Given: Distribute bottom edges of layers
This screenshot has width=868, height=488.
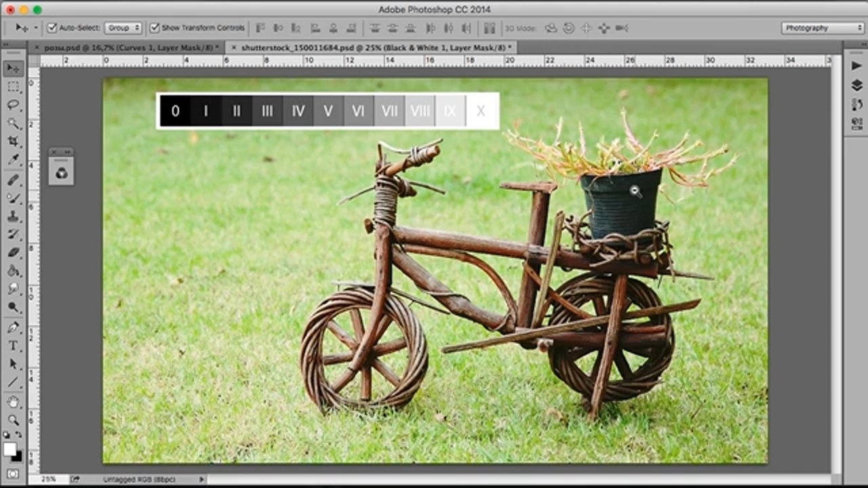Looking at the screenshot, I should [412, 28].
